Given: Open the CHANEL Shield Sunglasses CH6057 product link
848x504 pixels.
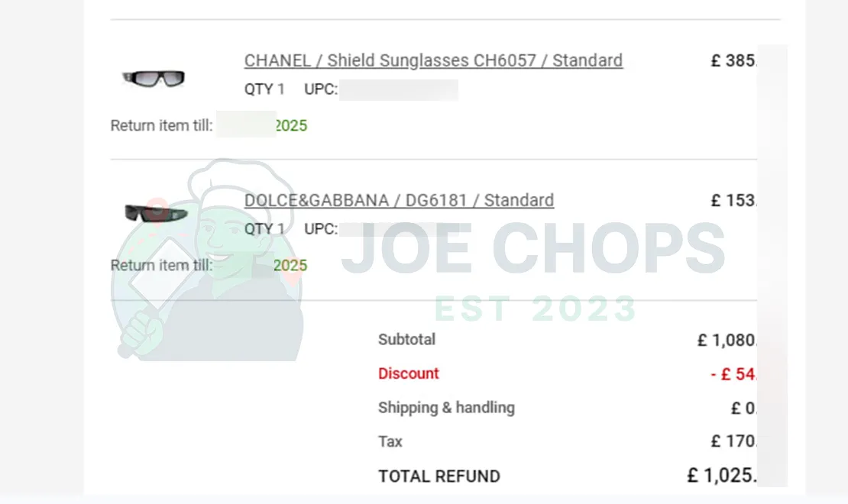Looking at the screenshot, I should [x=432, y=60].
